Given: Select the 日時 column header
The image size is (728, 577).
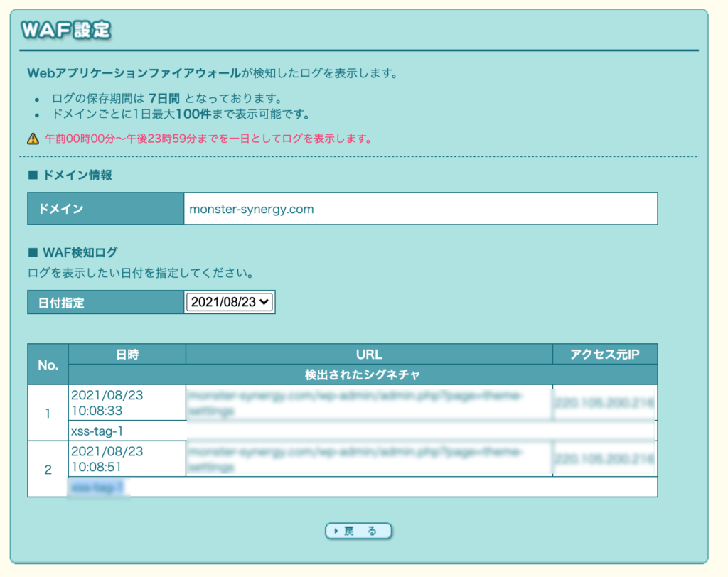Looking at the screenshot, I should [x=127, y=355].
